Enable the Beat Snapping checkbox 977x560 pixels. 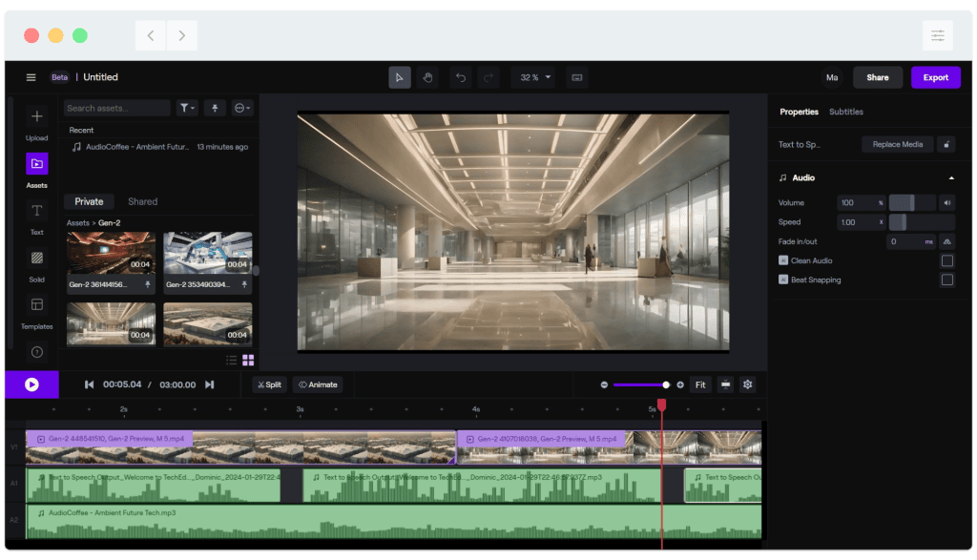(946, 280)
